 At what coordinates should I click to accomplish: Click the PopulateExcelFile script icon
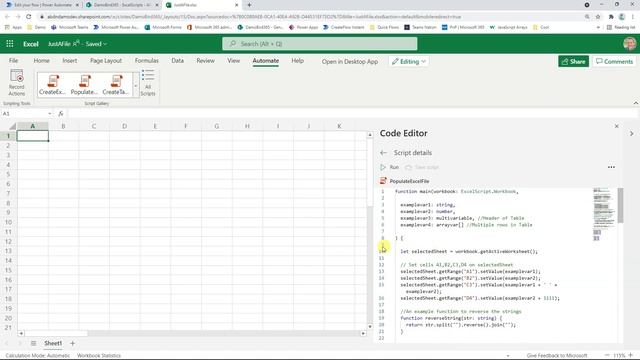click(383, 181)
